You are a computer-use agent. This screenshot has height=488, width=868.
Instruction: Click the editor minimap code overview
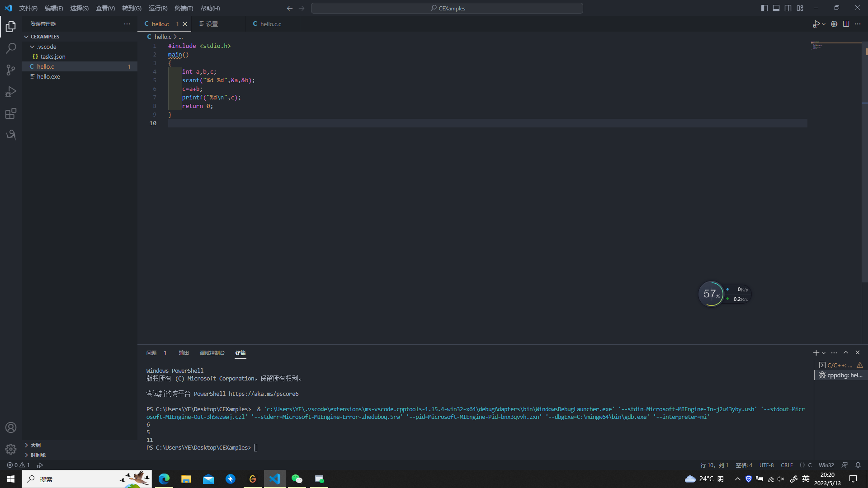(x=818, y=45)
